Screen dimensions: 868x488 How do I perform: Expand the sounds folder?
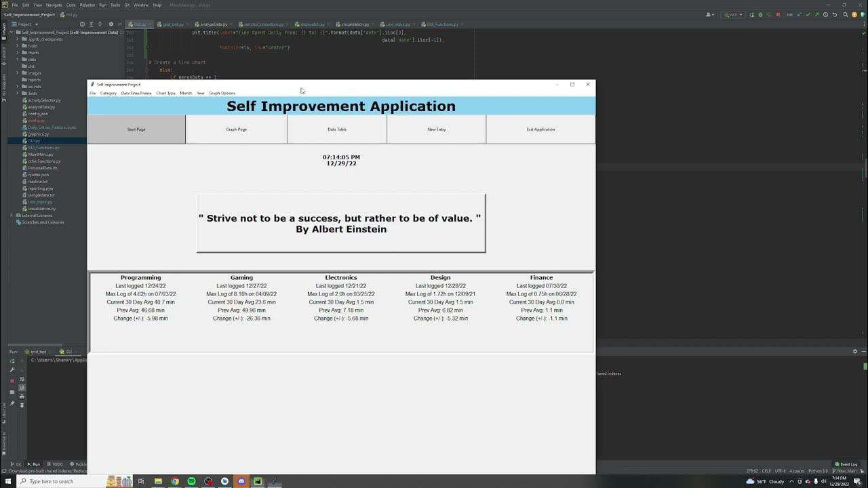pos(18,87)
